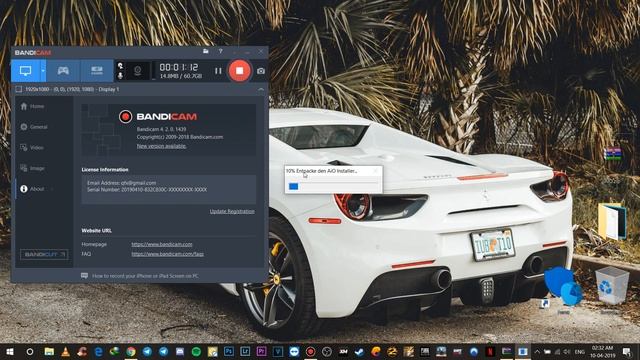Launch VLC media player from taskbar
This screenshot has height=360, width=640.
point(65,351)
